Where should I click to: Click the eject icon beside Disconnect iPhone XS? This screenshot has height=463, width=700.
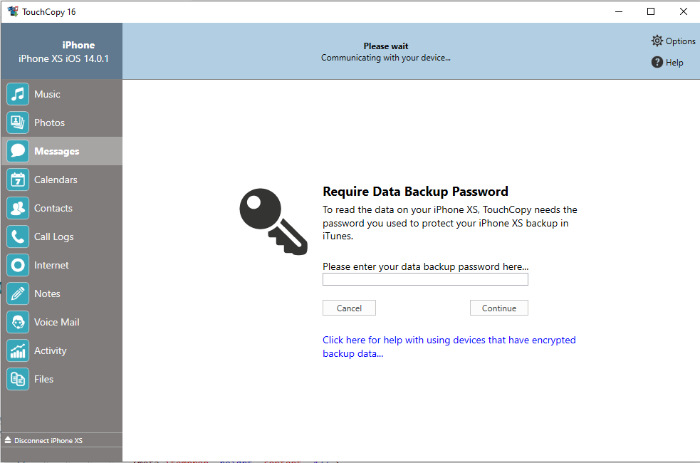coord(8,440)
